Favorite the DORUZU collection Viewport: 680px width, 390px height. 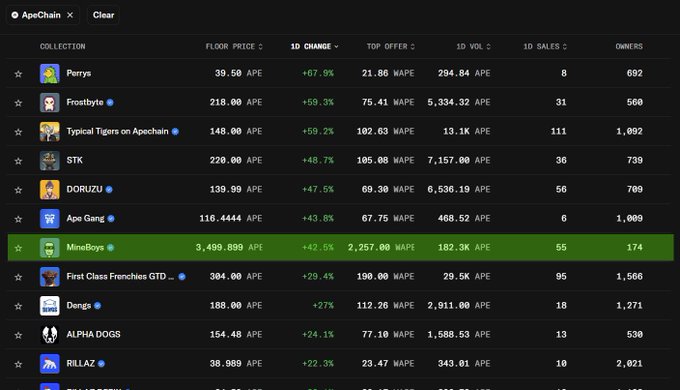[18, 190]
